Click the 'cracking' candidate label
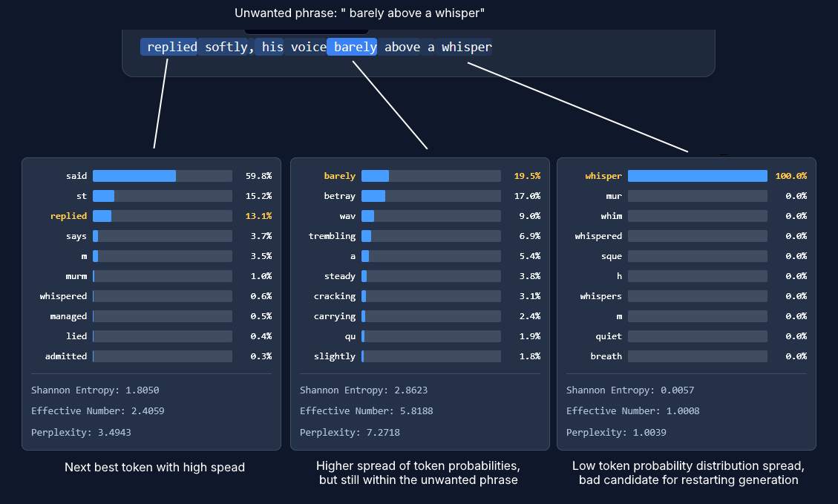The image size is (838, 504). point(335,296)
